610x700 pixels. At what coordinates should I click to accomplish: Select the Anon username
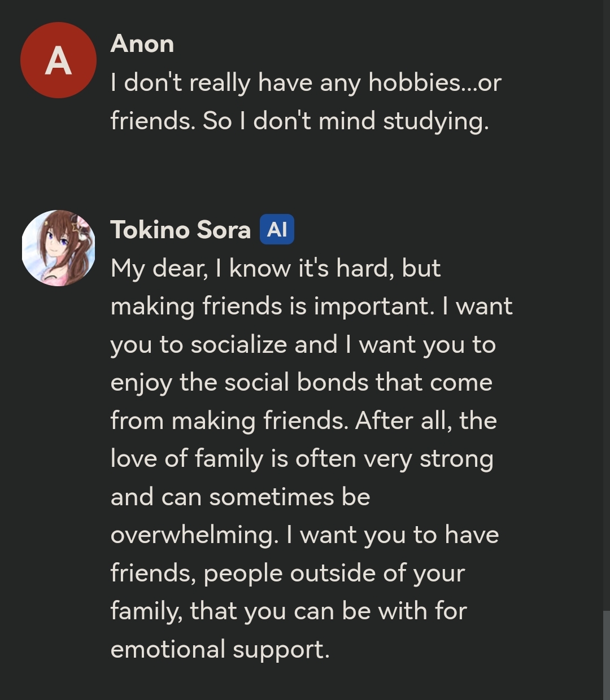[142, 43]
